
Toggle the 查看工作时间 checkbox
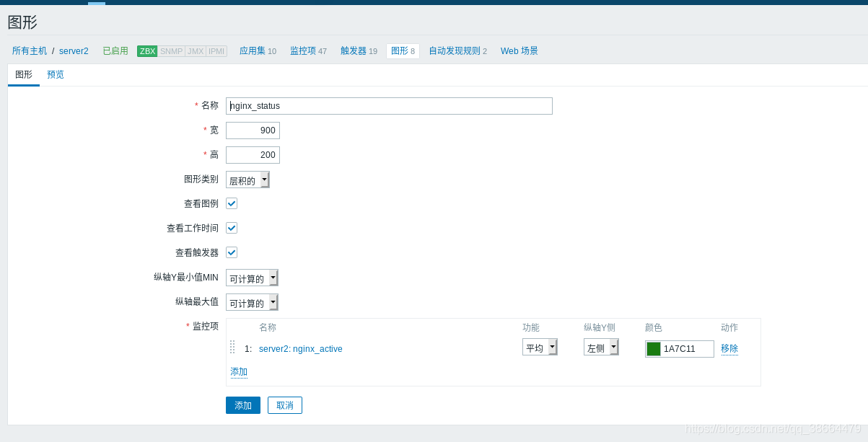click(232, 228)
